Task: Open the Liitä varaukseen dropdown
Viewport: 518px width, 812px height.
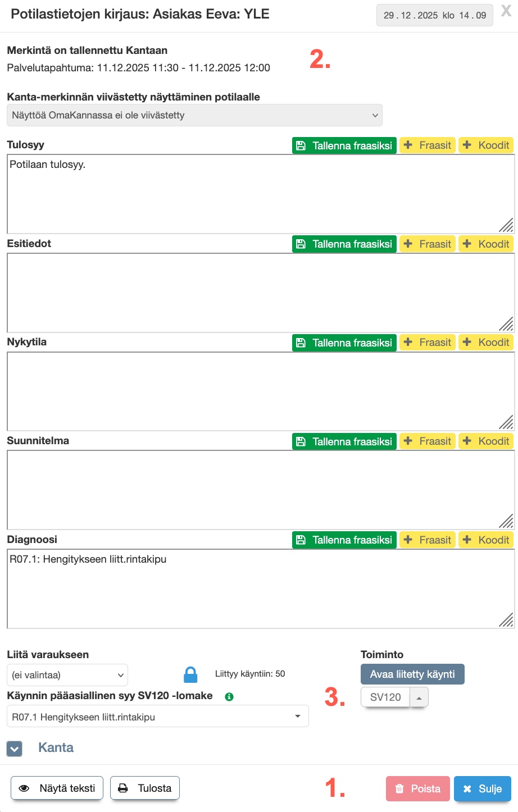Action: (67, 675)
